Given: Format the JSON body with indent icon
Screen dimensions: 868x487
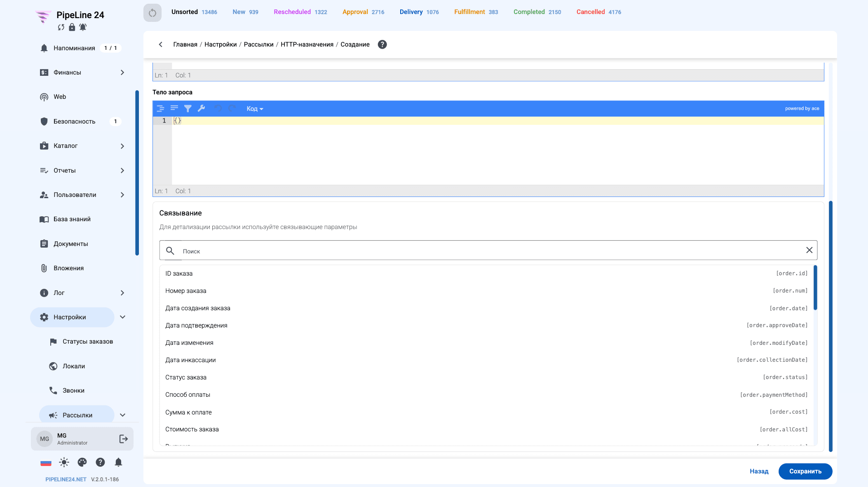Looking at the screenshot, I should click(161, 108).
